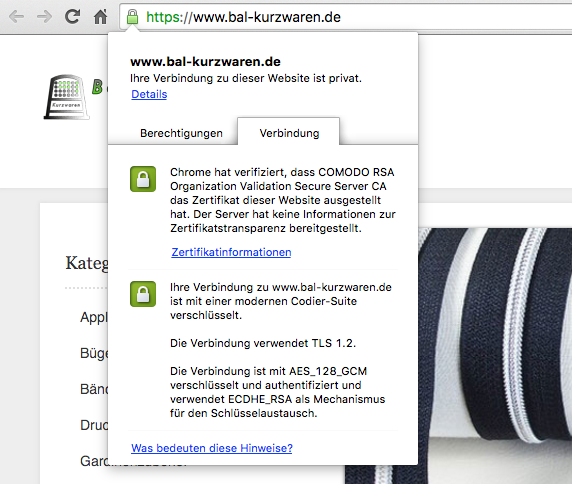This screenshot has width=572, height=484.
Task: Go to the home page icon
Action: (x=100, y=17)
